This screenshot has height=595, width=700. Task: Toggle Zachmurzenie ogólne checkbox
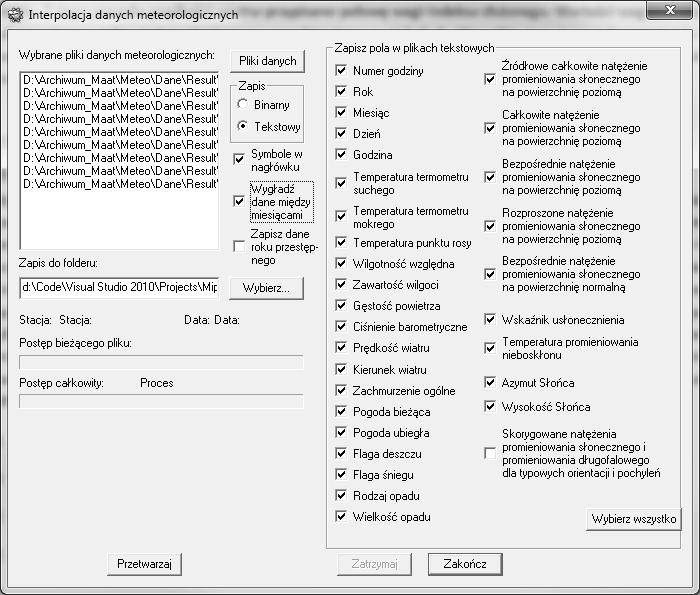[x=341, y=390]
